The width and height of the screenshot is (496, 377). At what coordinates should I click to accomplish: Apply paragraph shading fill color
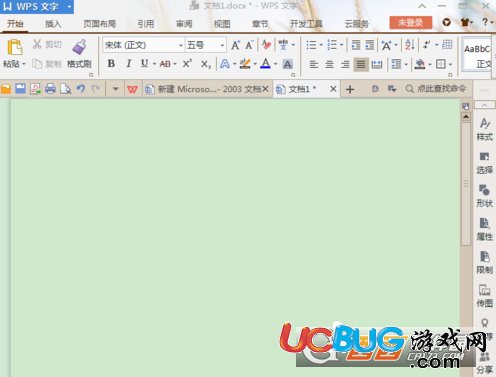click(419, 64)
